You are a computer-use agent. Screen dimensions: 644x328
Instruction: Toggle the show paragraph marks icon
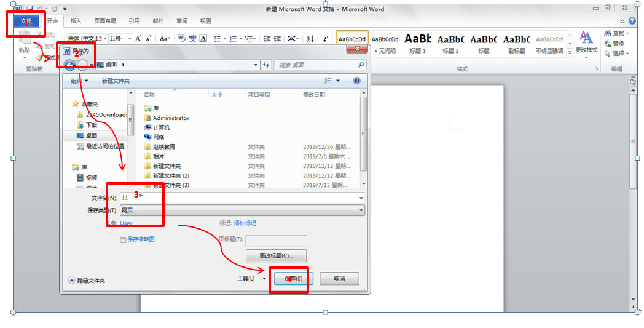(x=326, y=39)
